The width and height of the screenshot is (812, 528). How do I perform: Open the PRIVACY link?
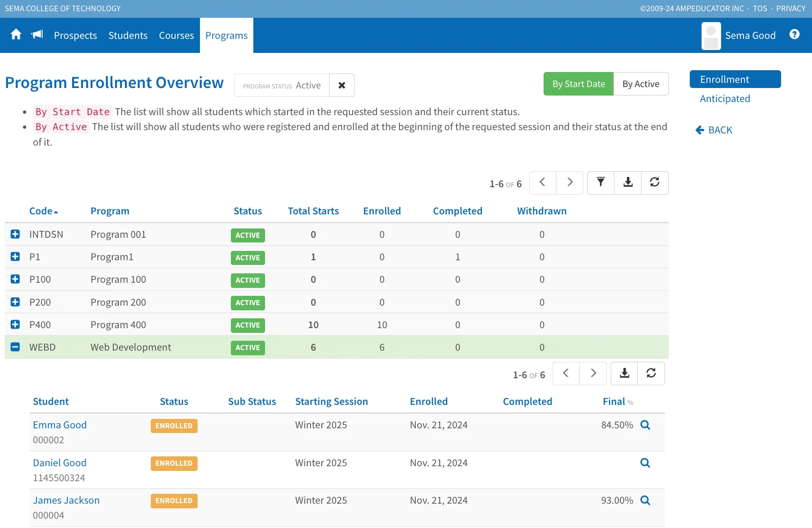pyautogui.click(x=791, y=8)
